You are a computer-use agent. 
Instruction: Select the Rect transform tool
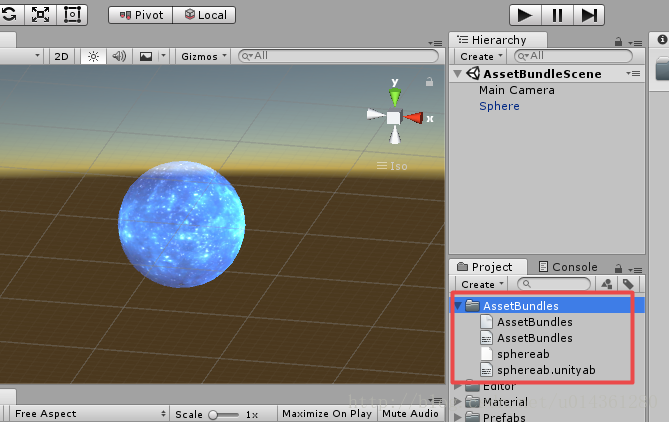72,15
